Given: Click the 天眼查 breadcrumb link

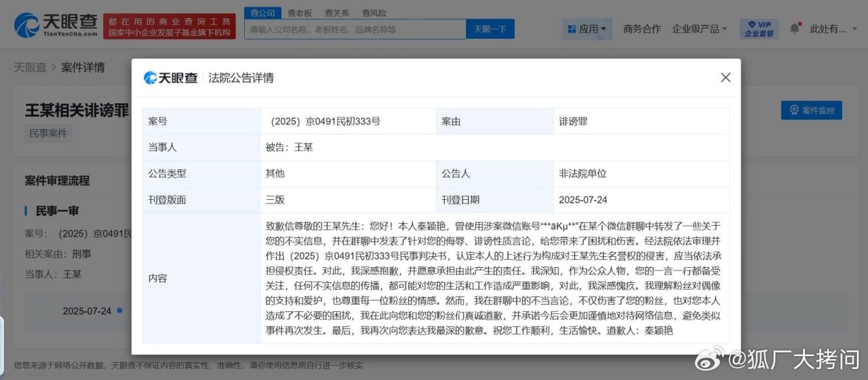Looking at the screenshot, I should [x=30, y=67].
